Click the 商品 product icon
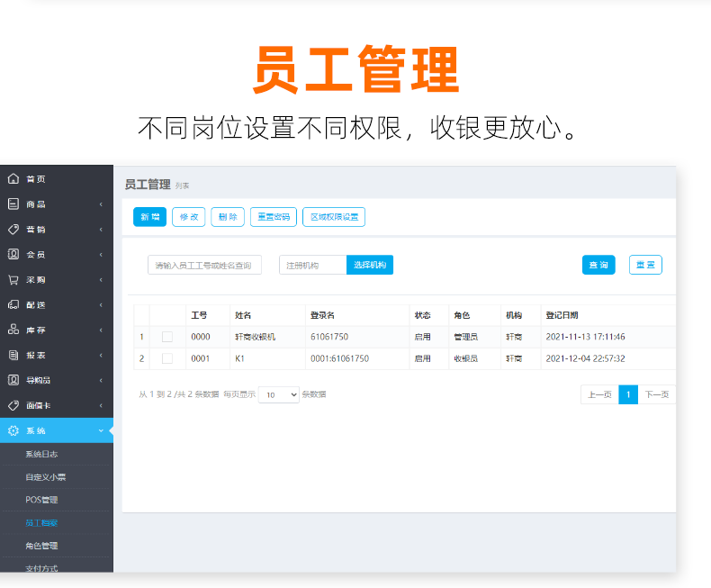Screen dimensions: 711x588 (13, 204)
